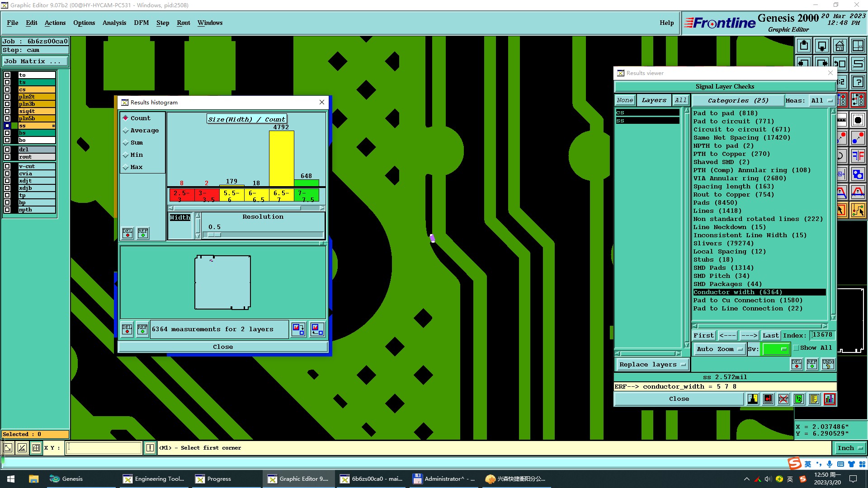
Task: Select Line Neckdown (15) category
Action: tap(729, 227)
